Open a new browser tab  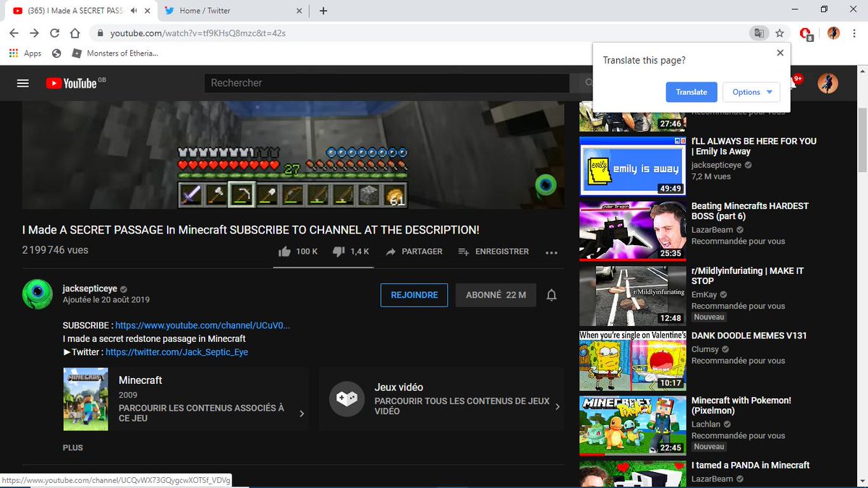323,11
